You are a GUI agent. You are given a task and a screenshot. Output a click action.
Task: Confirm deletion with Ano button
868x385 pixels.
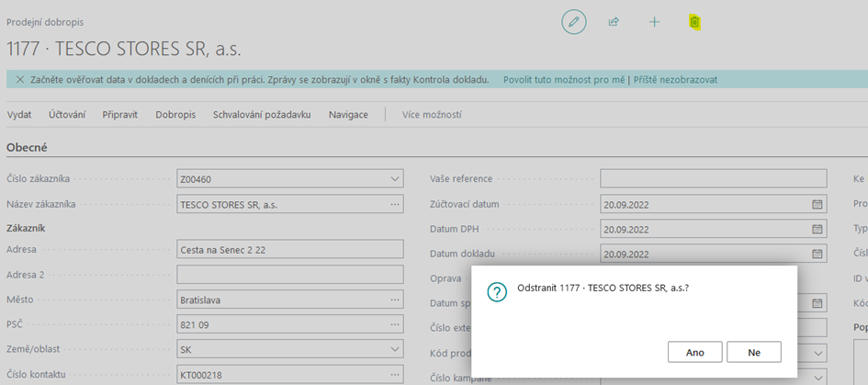point(695,352)
